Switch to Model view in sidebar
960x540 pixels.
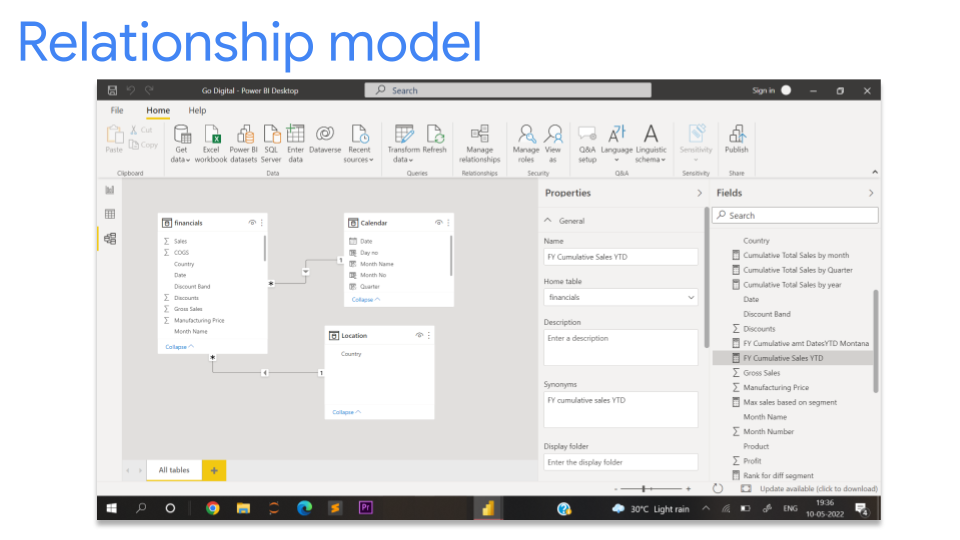pos(110,239)
